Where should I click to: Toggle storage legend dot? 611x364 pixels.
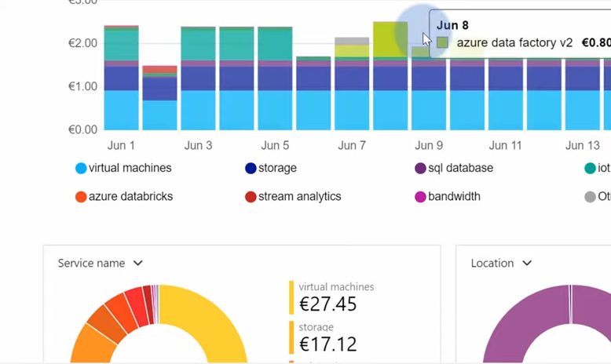[x=251, y=168]
